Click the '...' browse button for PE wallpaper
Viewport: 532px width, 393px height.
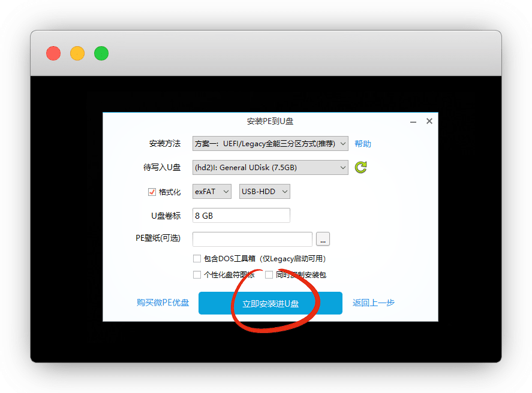(x=323, y=240)
